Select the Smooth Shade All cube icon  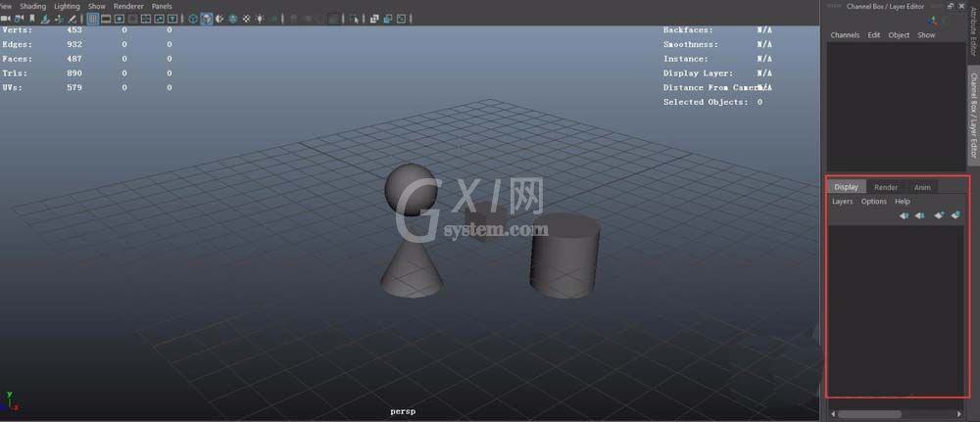206,19
